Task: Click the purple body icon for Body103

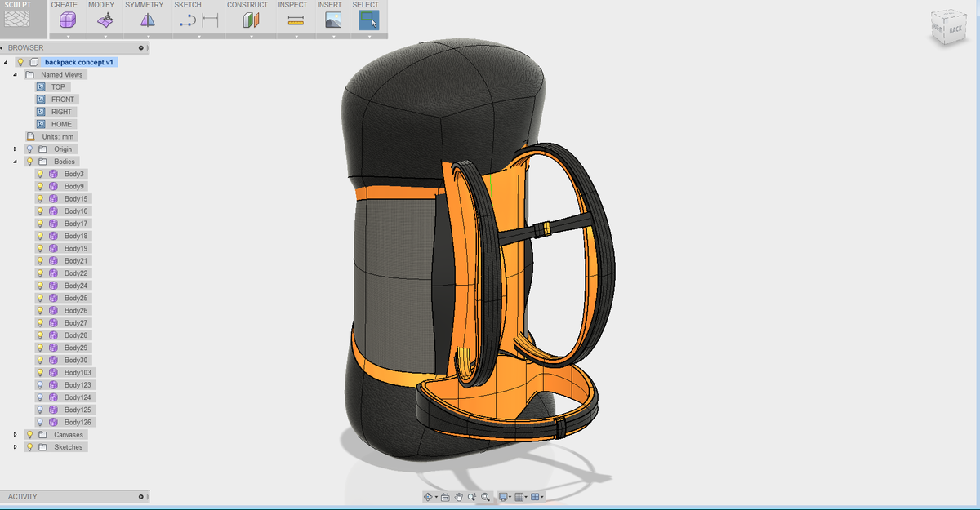Action: (x=53, y=372)
